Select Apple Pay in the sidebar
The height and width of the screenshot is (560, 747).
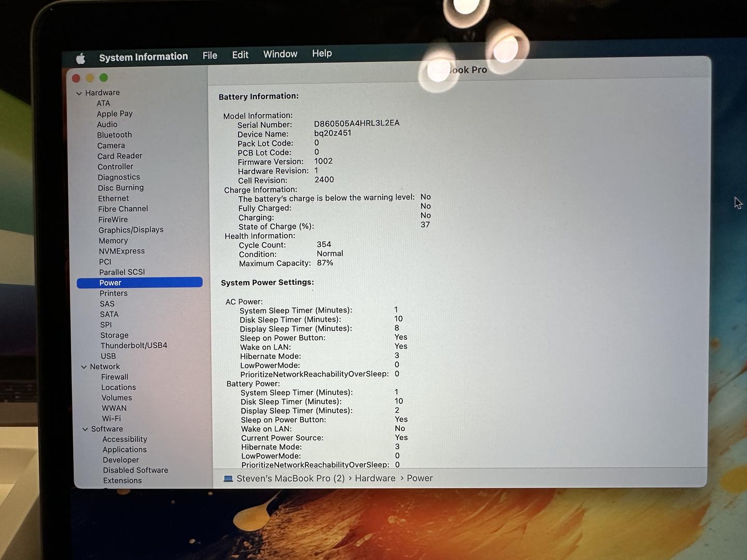pos(115,114)
